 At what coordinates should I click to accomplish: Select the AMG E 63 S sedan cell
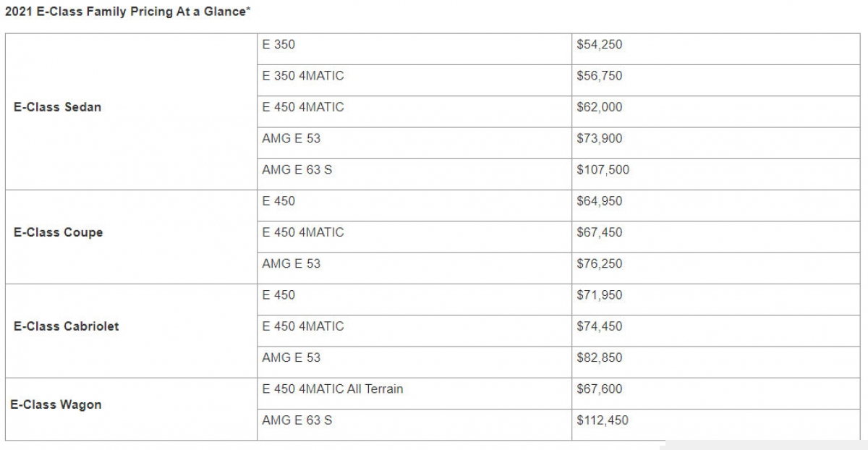coord(297,170)
